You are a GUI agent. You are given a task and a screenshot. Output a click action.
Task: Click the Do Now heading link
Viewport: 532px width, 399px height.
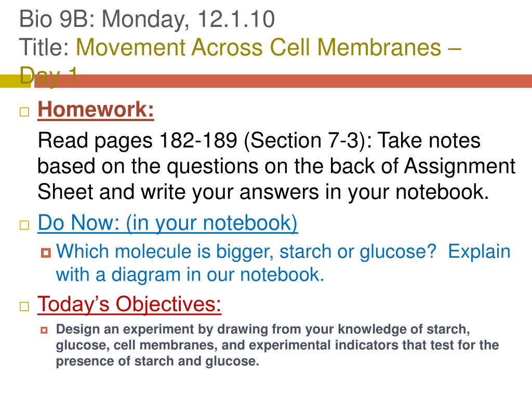168,223
